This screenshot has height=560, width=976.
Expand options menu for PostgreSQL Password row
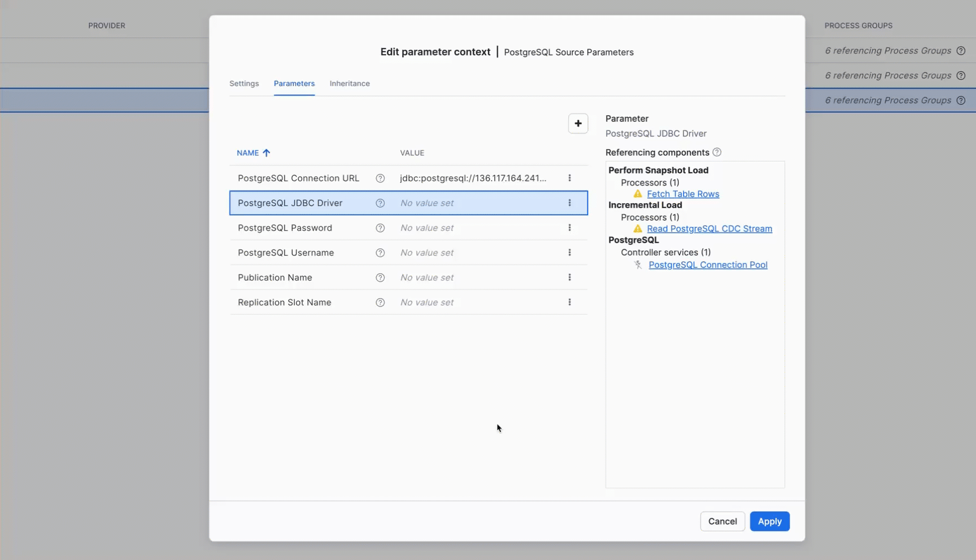pos(569,228)
